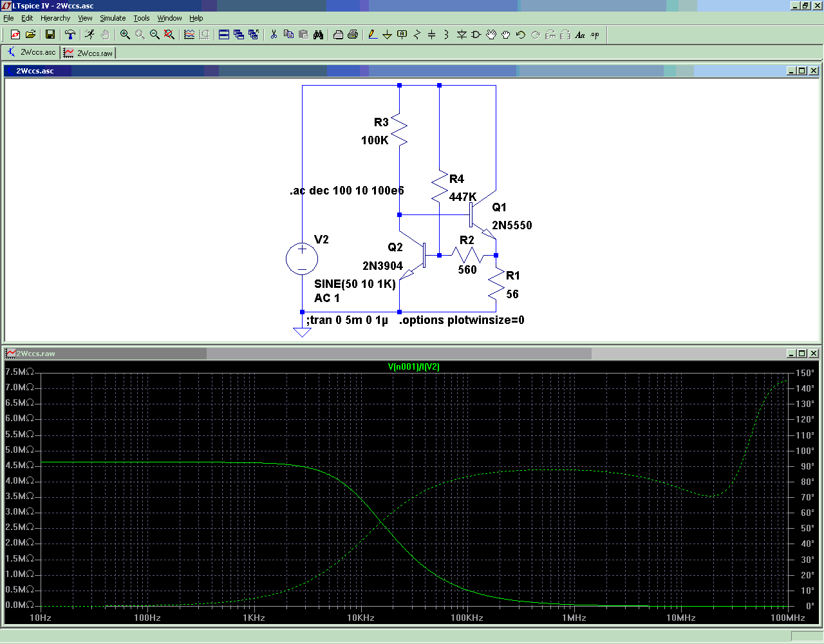Viewport: 824px width, 644px height.
Task: Click the 2N3904 transistor label
Action: pyautogui.click(x=382, y=266)
